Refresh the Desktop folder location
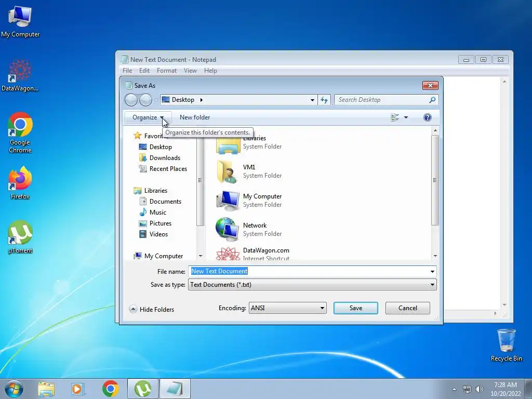Screen dimensions: 532x399 tap(324, 100)
